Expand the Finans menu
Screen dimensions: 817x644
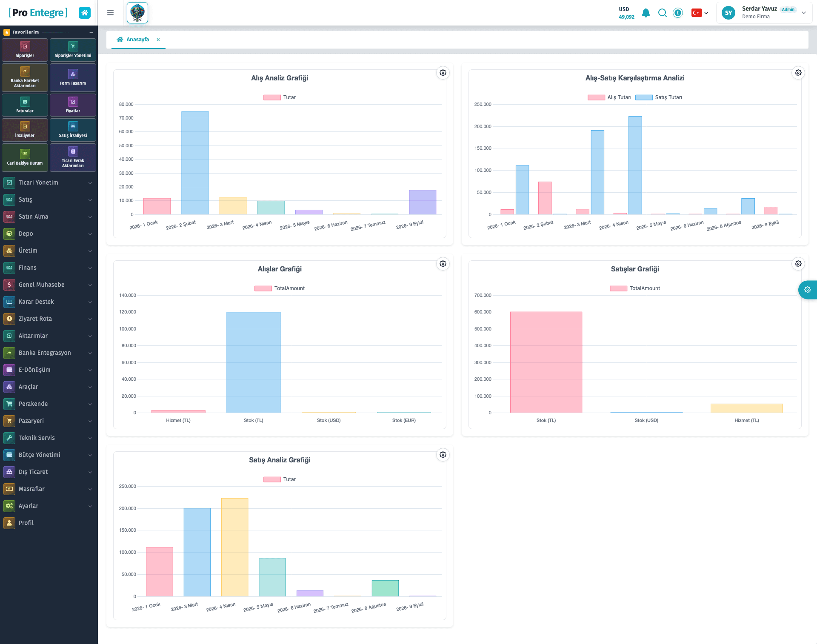tap(49, 268)
